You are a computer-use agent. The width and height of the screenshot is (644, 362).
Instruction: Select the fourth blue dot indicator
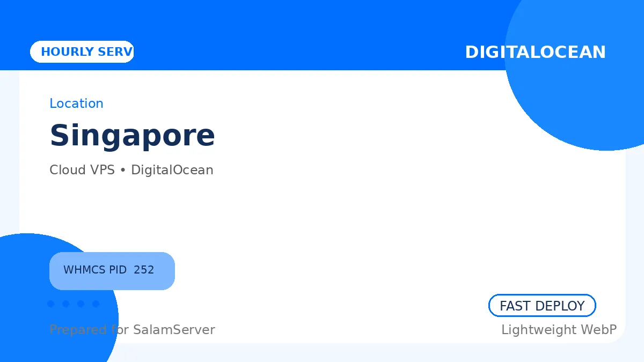pyautogui.click(x=96, y=304)
